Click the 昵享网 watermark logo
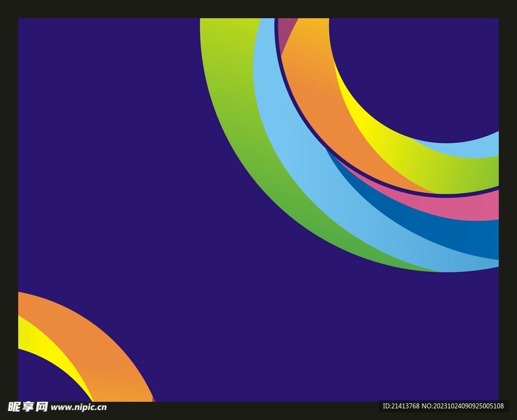Viewport: 517px width, 420px height. click(x=27, y=407)
